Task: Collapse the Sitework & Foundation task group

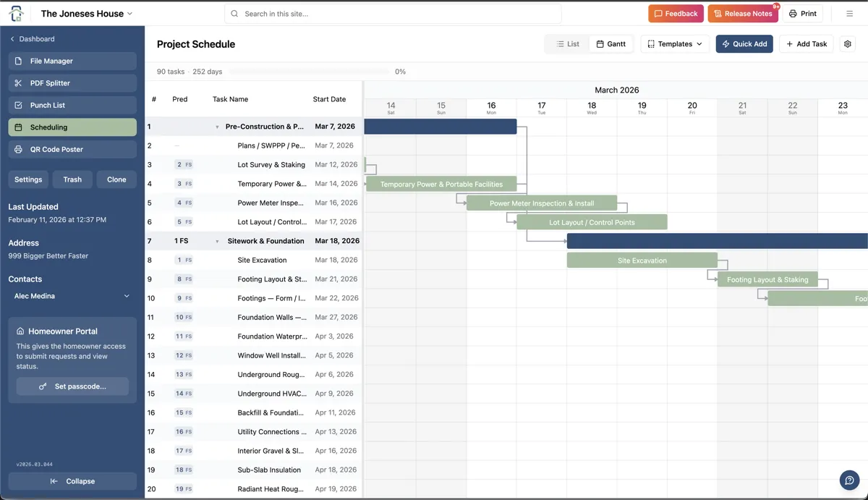Action: click(x=218, y=240)
